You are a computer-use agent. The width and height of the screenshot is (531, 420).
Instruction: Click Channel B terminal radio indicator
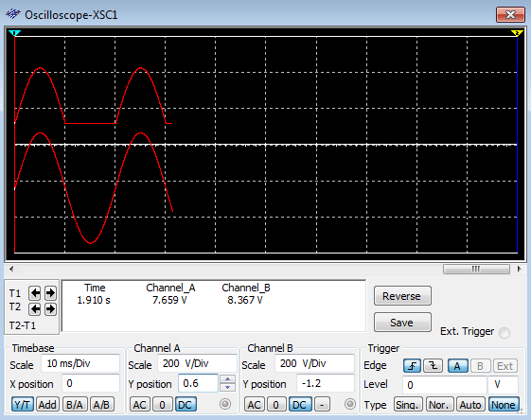tap(350, 404)
